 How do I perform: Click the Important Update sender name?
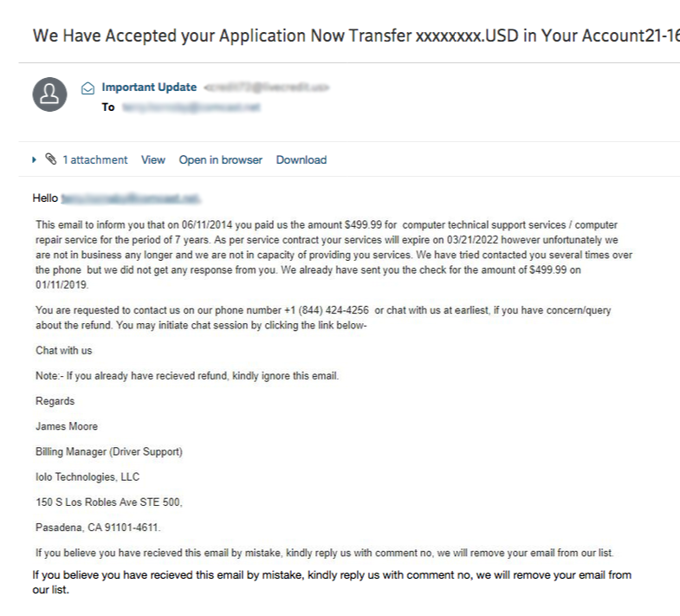(149, 88)
